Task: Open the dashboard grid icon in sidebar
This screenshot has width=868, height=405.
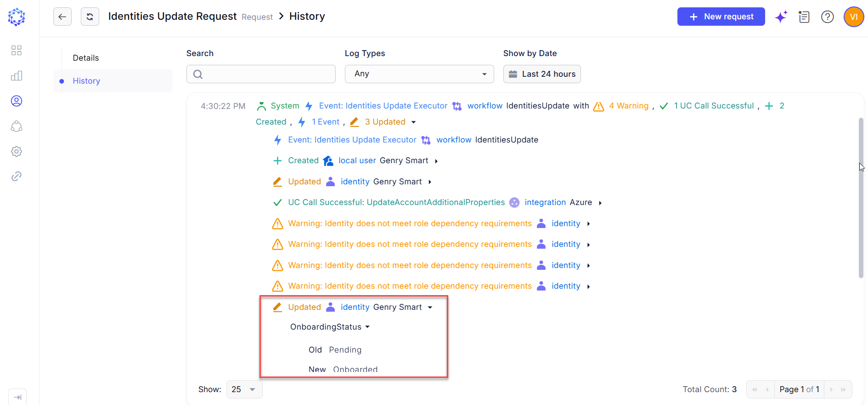Action: point(17,50)
